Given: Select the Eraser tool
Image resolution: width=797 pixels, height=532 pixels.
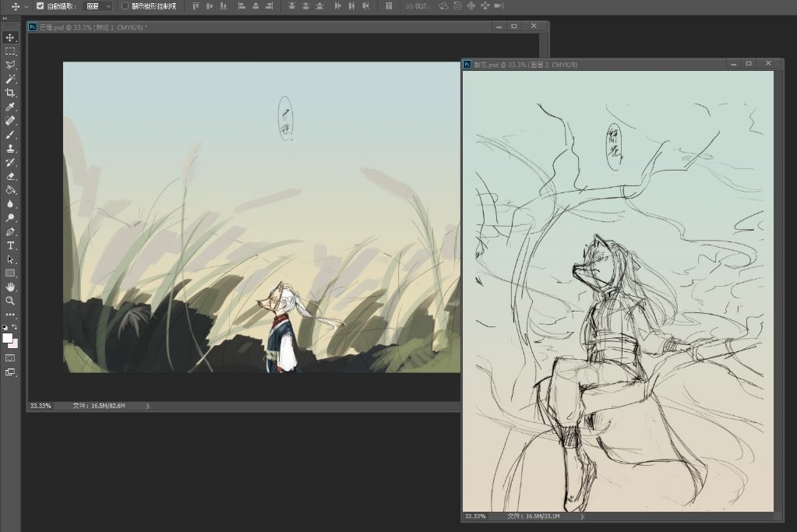Looking at the screenshot, I should point(10,176).
